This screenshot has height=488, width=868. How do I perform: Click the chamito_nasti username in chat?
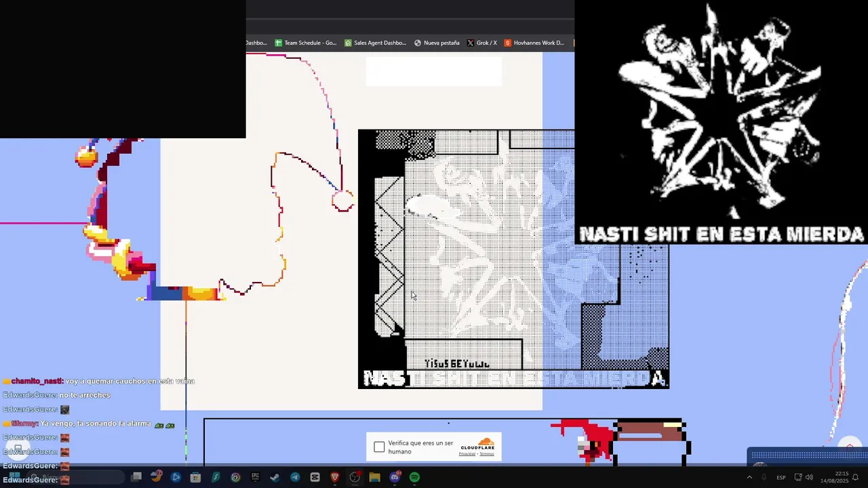point(37,381)
